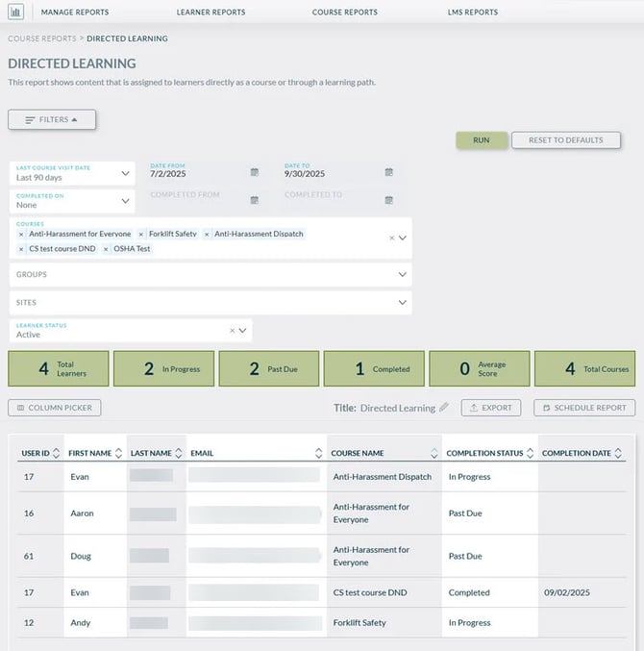644x651 pixels.
Task: Click the reports chart icon in top-left
Action: (x=16, y=13)
